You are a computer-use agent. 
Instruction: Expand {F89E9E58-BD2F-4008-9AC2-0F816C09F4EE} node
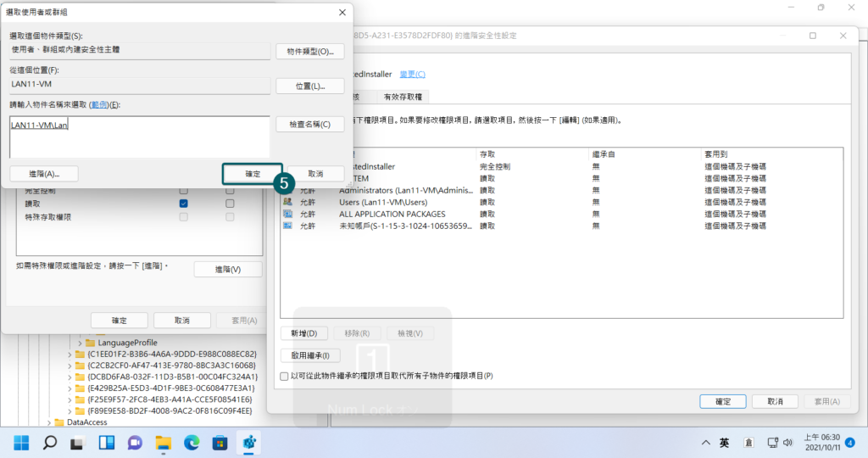[x=70, y=411]
